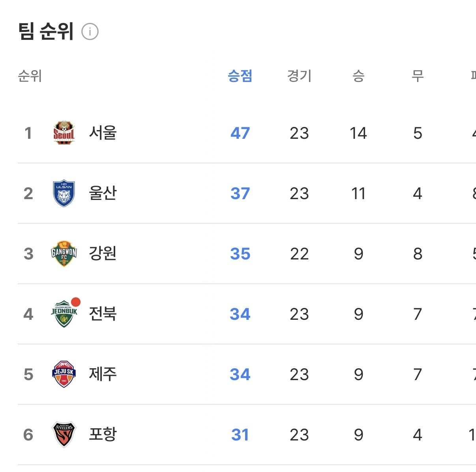
Task: Open the 제주 team name link
Action: [x=103, y=374]
